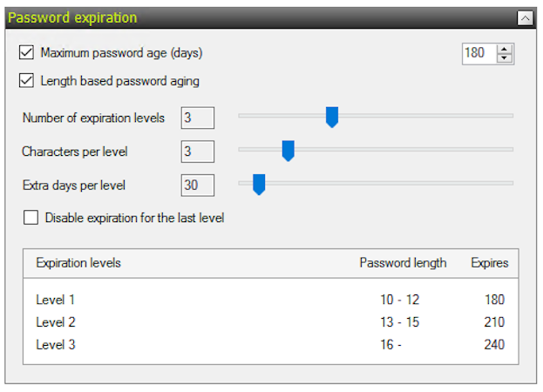Uncheck Maximum password age (days)
543x392 pixels.
pyautogui.click(x=27, y=53)
